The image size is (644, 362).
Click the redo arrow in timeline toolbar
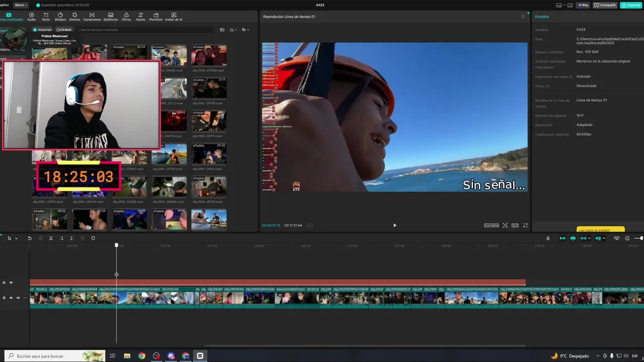pos(40,238)
